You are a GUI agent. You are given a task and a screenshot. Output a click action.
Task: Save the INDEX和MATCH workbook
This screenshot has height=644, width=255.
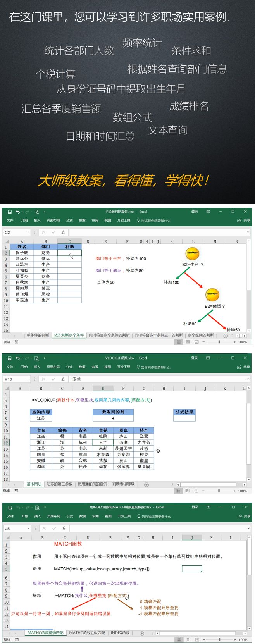click(10, 507)
